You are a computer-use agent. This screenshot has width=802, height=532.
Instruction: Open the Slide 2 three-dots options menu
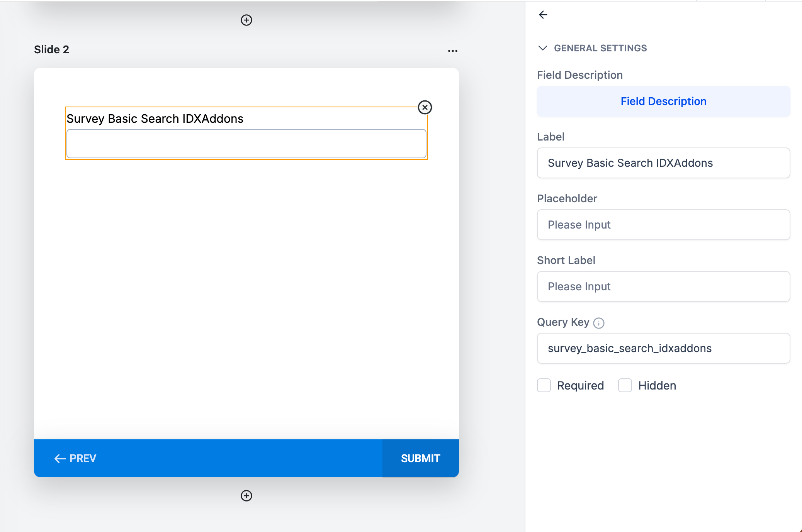pos(453,51)
